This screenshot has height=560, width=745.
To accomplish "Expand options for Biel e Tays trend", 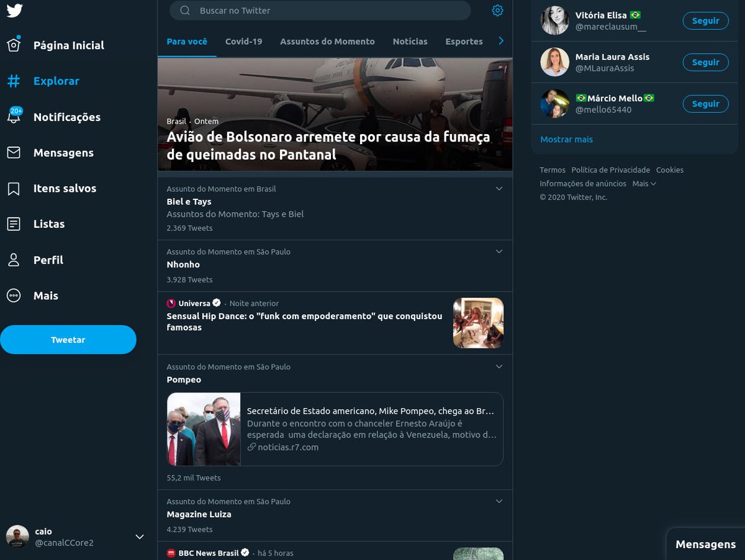I will point(499,189).
